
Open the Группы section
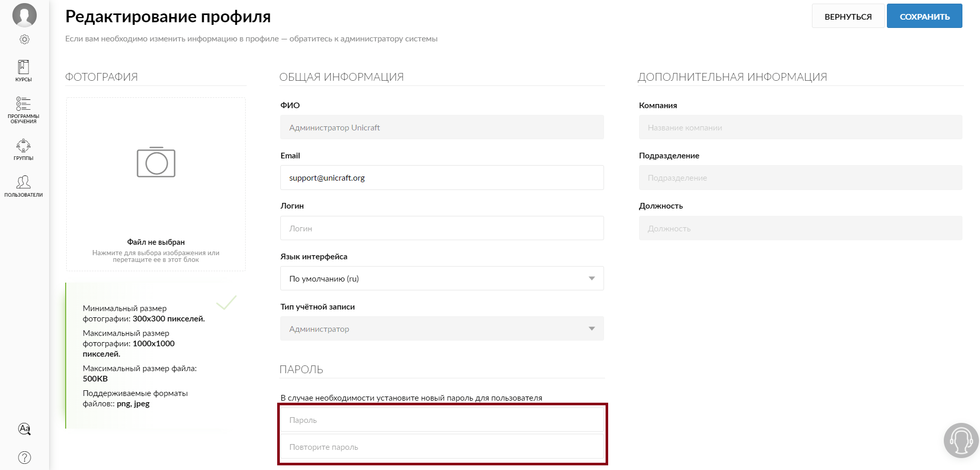[x=23, y=150]
